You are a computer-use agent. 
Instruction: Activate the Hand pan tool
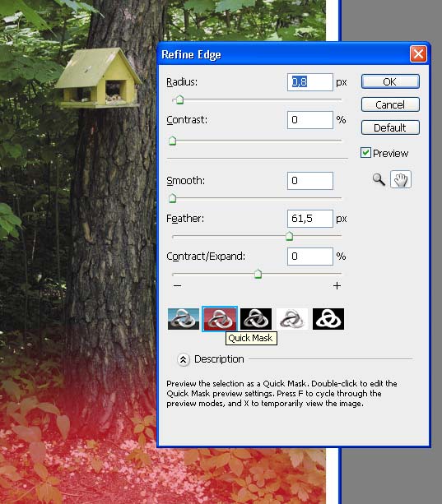[x=401, y=179]
